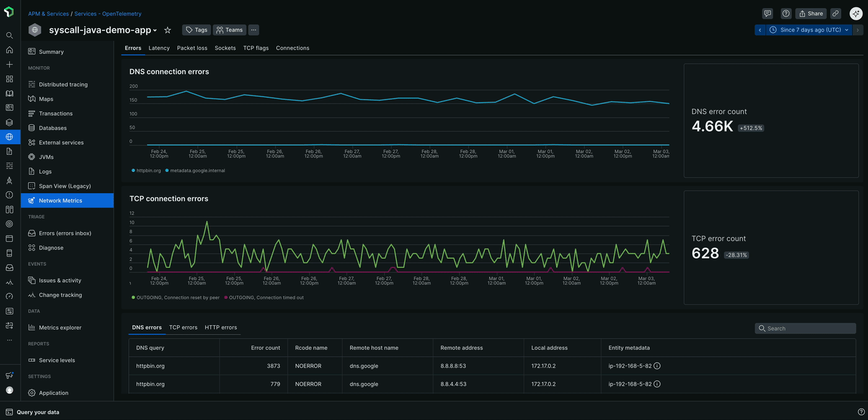
Task: Open help via the question mark icon
Action: pos(786,13)
